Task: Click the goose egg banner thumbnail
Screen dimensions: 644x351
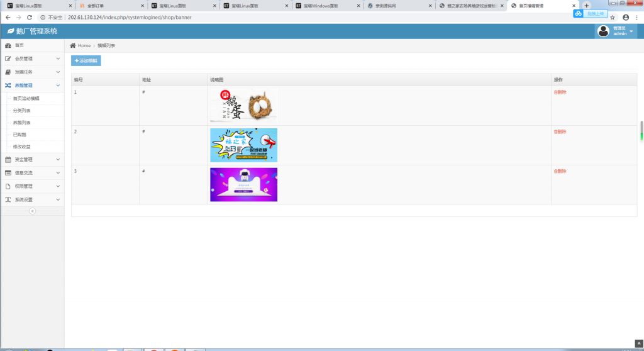Action: 243,106
